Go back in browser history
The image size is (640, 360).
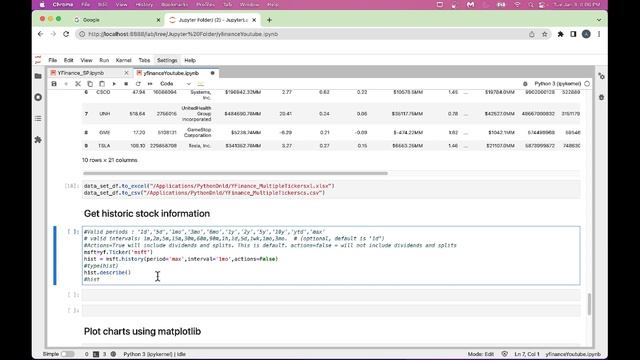coord(40,34)
